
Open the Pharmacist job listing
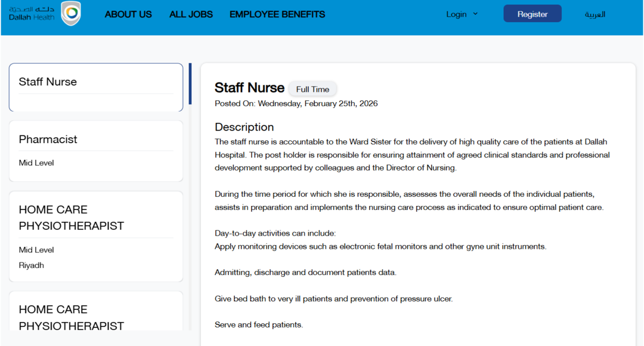pos(95,150)
